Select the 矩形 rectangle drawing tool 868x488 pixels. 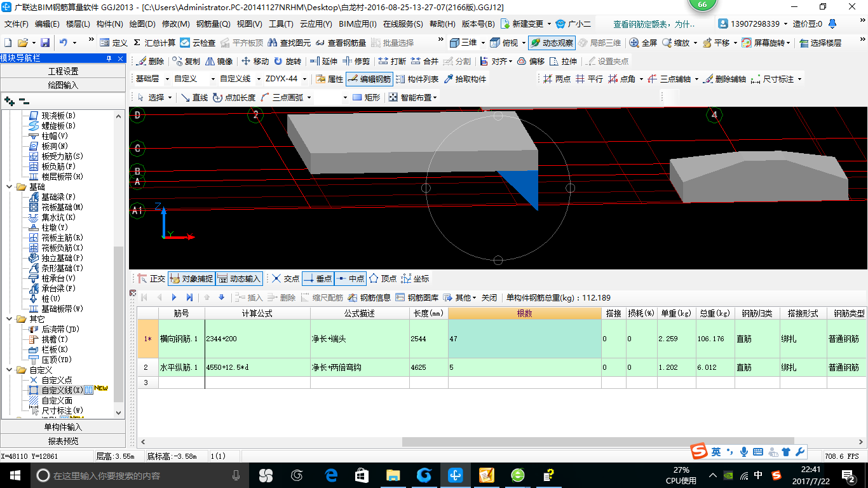[x=366, y=97]
